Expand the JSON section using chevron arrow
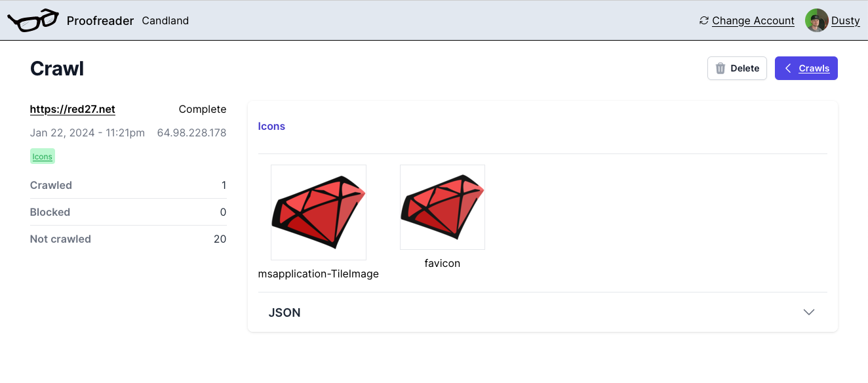 coord(809,312)
